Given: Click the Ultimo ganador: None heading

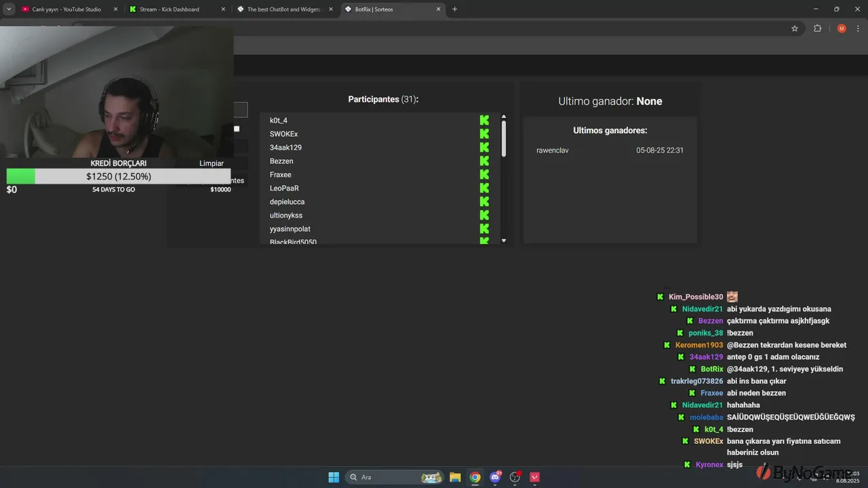Looking at the screenshot, I should tap(610, 101).
